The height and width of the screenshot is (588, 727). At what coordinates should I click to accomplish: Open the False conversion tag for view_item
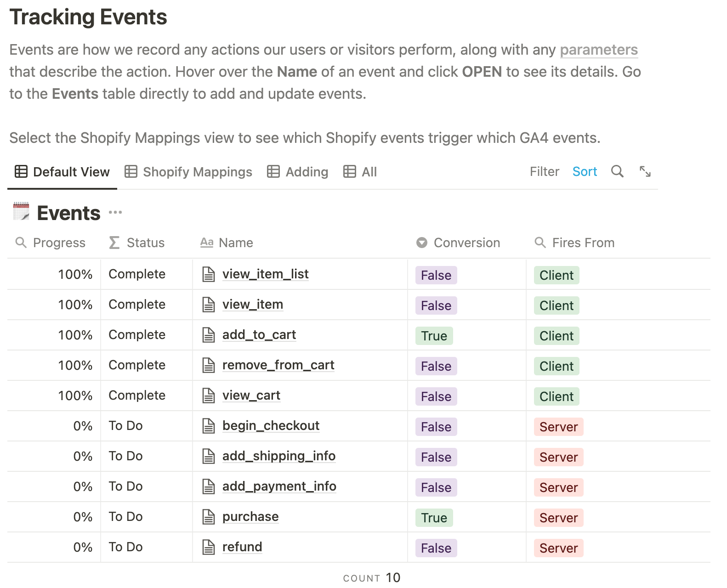[436, 305]
